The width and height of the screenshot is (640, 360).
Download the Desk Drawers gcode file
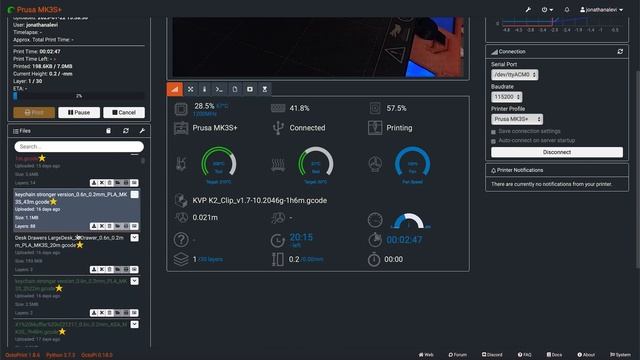pos(94,269)
